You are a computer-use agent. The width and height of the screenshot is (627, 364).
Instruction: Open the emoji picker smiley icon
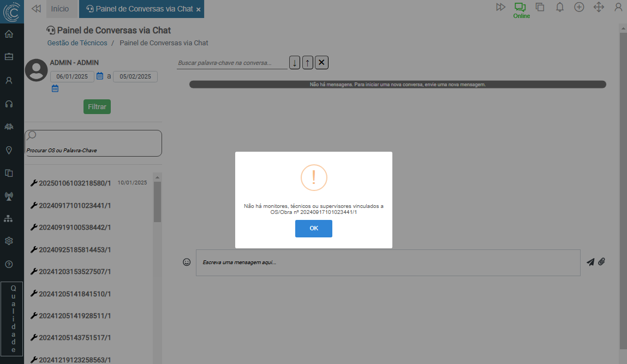coord(187,262)
